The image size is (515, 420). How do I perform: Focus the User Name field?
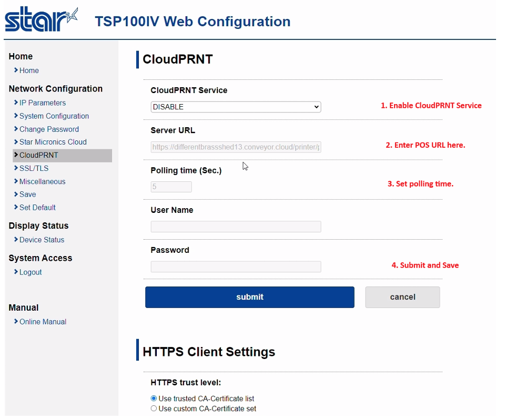pos(236,227)
